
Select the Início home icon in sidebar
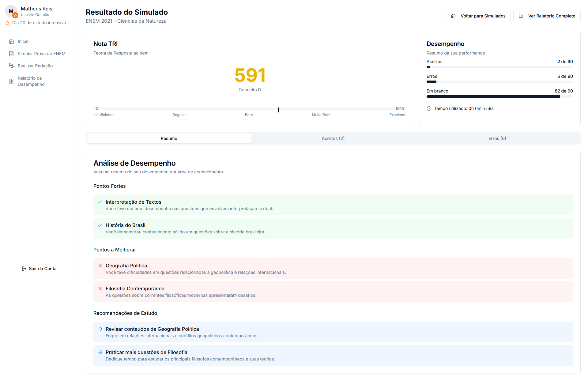tap(11, 41)
